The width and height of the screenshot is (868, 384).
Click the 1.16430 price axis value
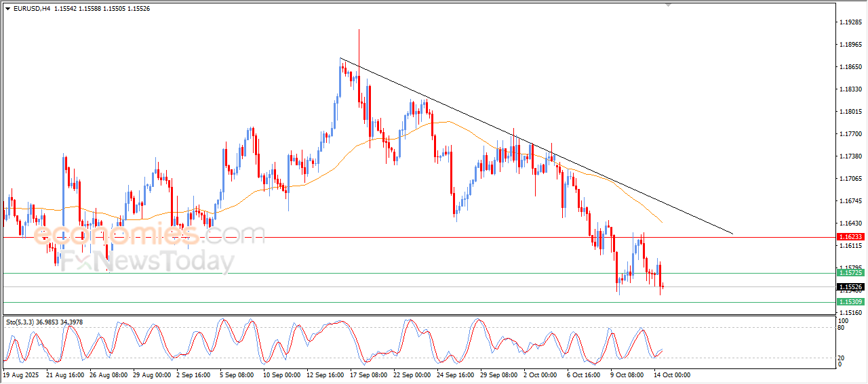pyautogui.click(x=852, y=223)
